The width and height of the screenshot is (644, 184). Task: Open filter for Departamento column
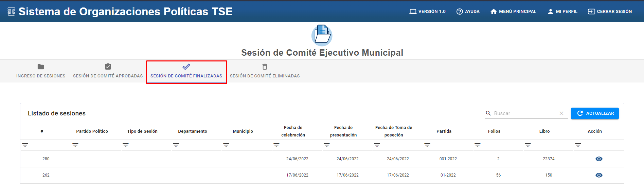[x=176, y=145]
